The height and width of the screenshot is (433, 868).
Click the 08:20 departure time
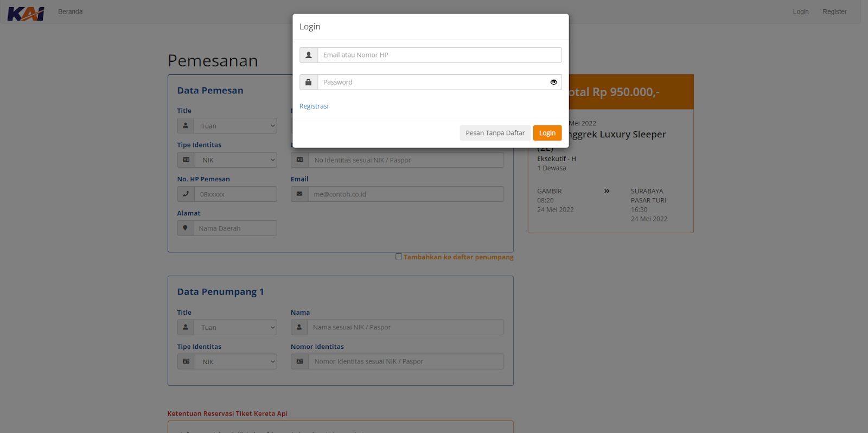(545, 200)
